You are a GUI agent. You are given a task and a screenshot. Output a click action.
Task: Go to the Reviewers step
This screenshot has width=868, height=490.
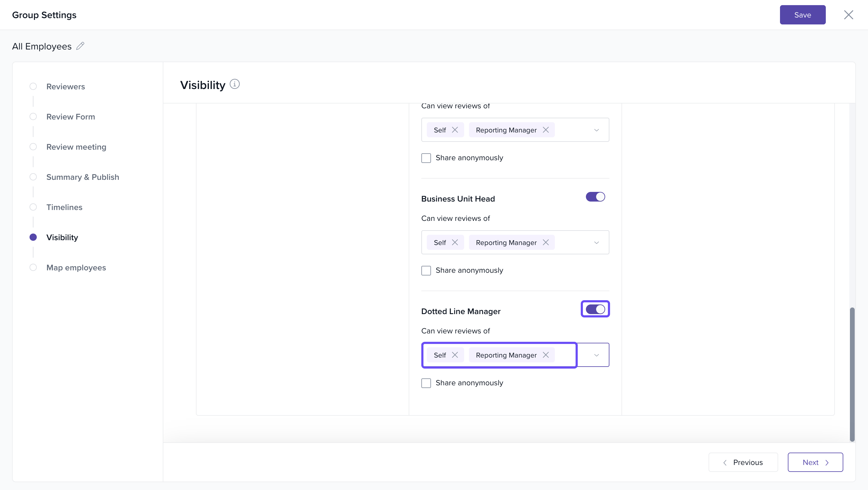coord(65,87)
